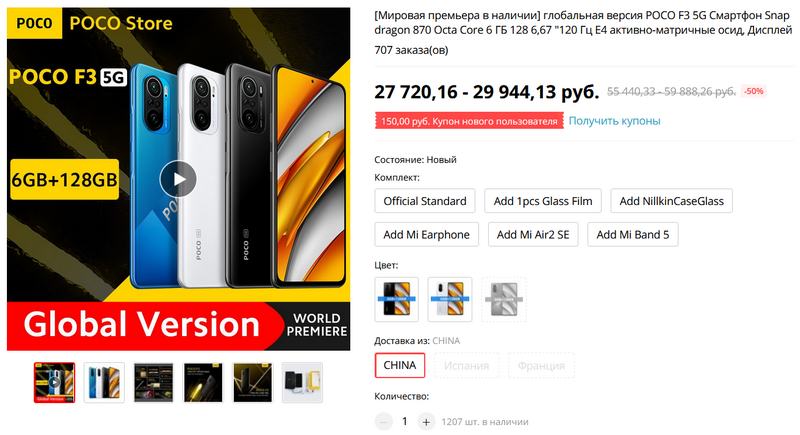
Task: Open the fourth thumbnail with yellow phone
Action: click(203, 382)
